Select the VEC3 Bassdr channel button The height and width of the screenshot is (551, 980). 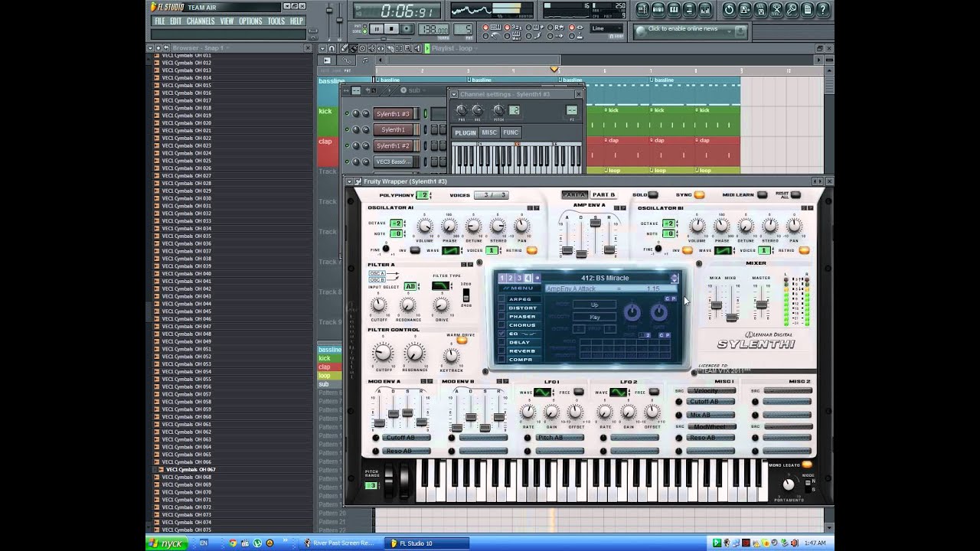click(x=394, y=161)
